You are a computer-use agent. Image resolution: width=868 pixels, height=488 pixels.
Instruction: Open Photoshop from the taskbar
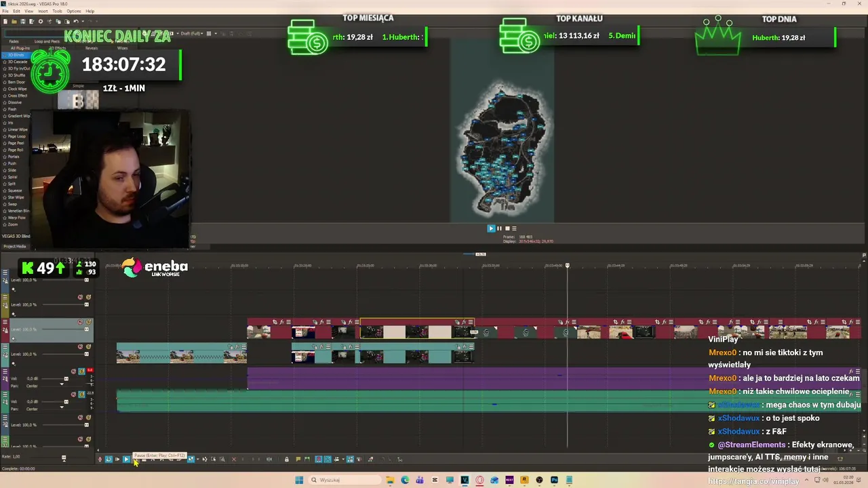click(x=554, y=480)
